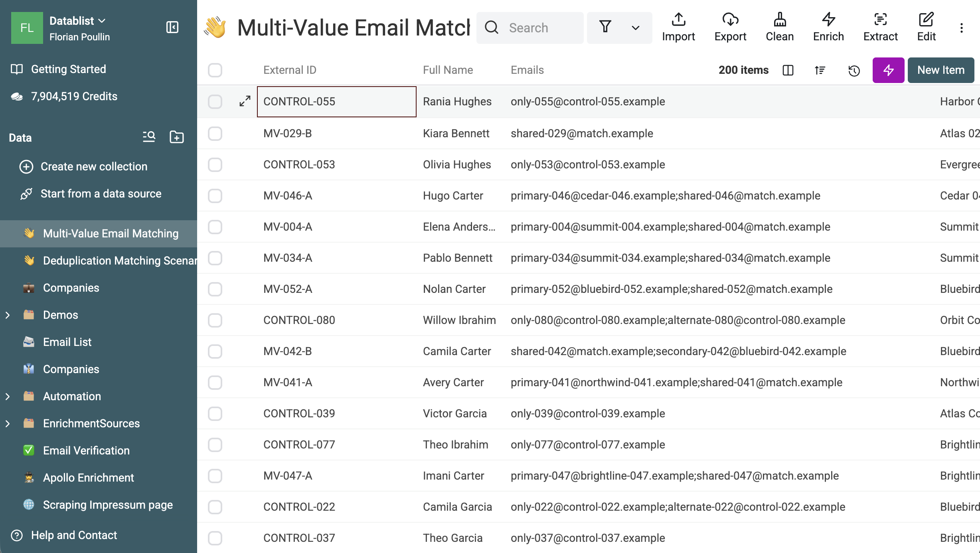Expand the Automation folder

click(x=8, y=396)
